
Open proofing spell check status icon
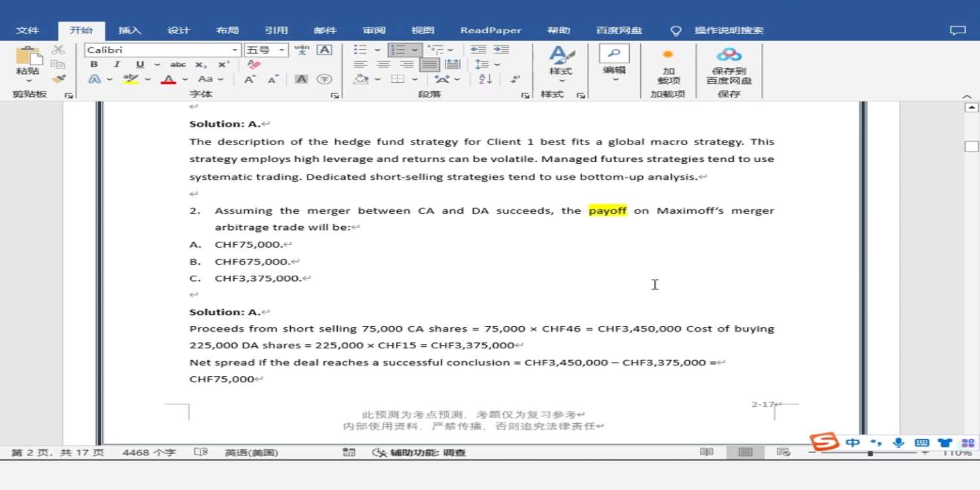point(201,452)
